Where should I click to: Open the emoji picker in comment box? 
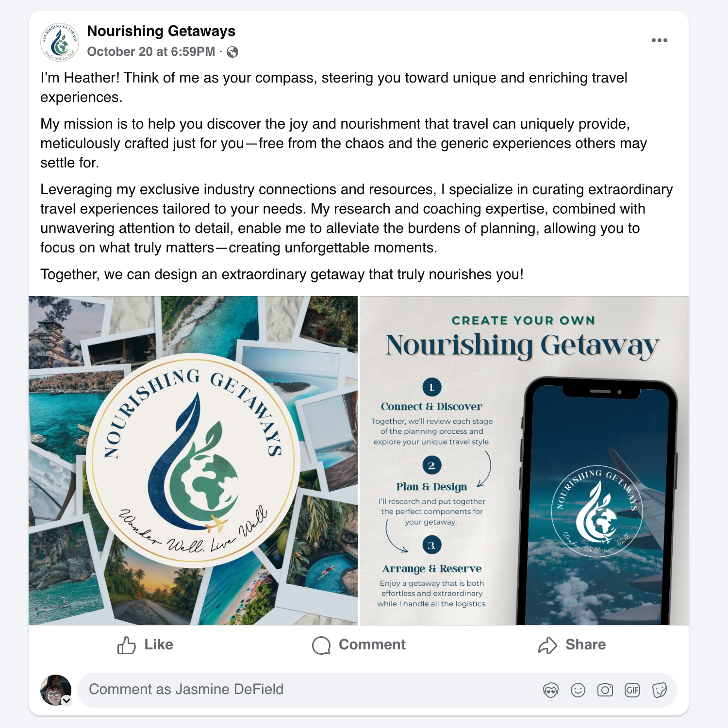coord(578,690)
